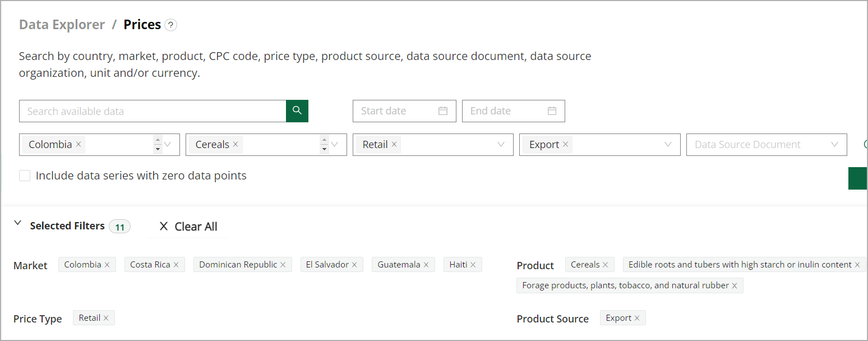Go to Data Explorer breadcrumb
Screen dimensions: 868x341
62,25
